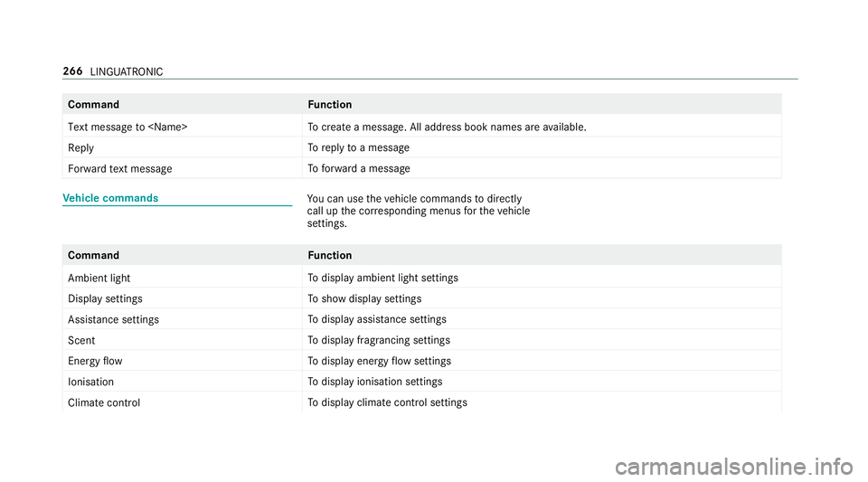
Task: Click the Ionisation command cell
Action: click(90, 382)
